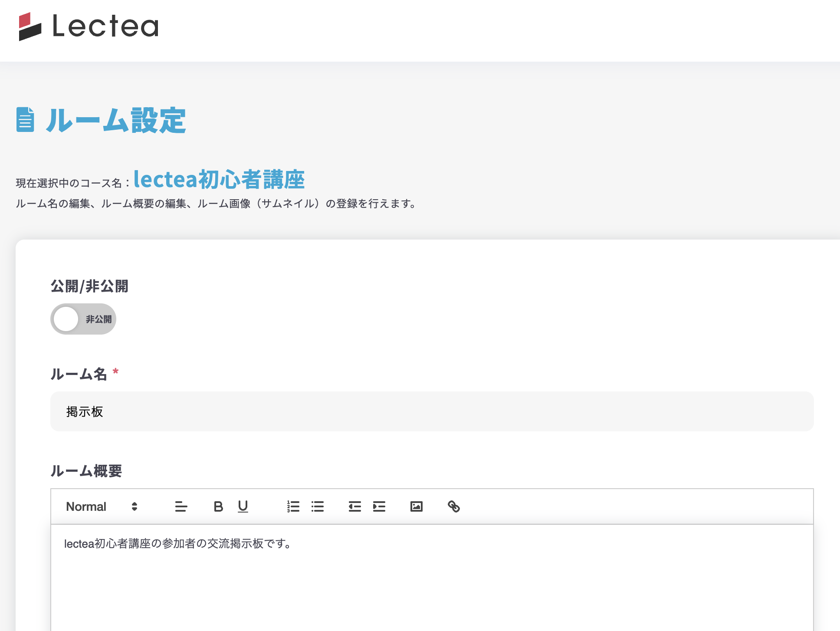Click the ルーム設定 page heading
This screenshot has width=840, height=631.
pos(116,120)
